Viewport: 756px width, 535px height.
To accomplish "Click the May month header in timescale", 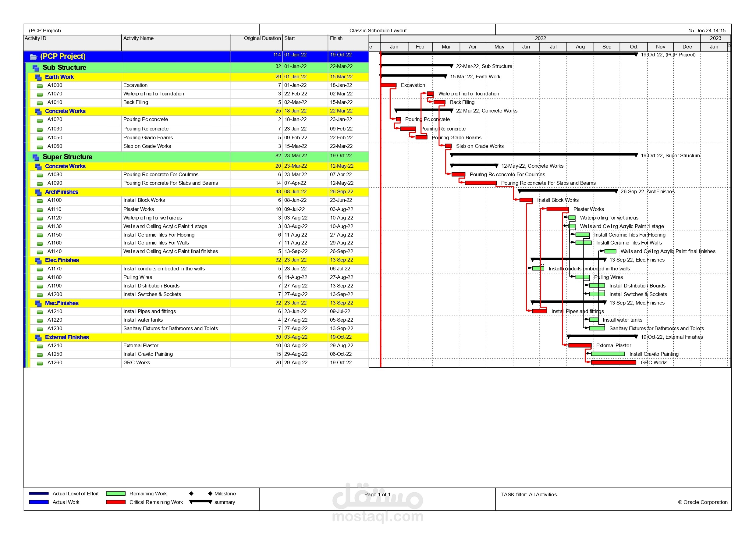I will pyautogui.click(x=499, y=47).
